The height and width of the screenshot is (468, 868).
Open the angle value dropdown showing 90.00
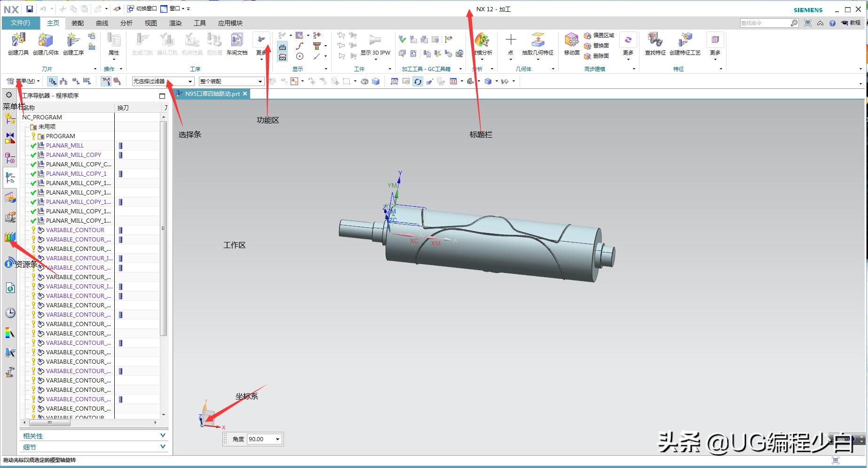[277, 439]
